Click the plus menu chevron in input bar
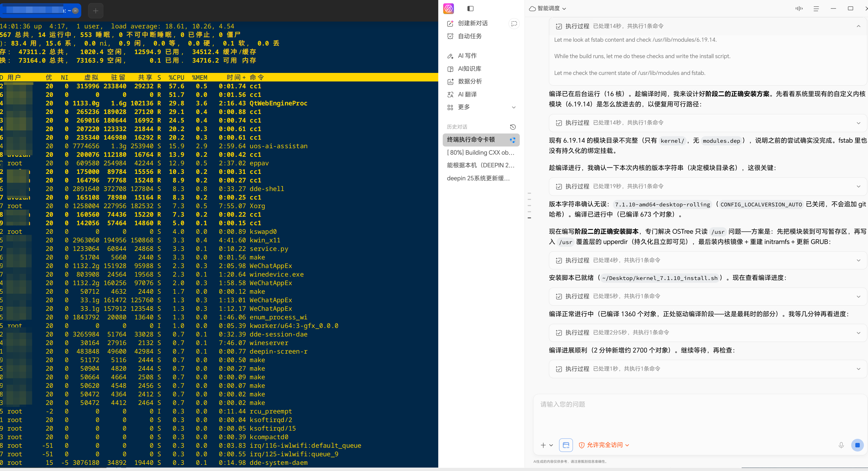 click(551, 445)
